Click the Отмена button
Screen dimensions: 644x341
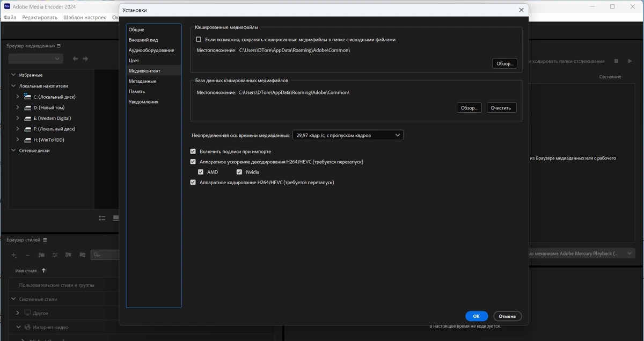point(507,316)
